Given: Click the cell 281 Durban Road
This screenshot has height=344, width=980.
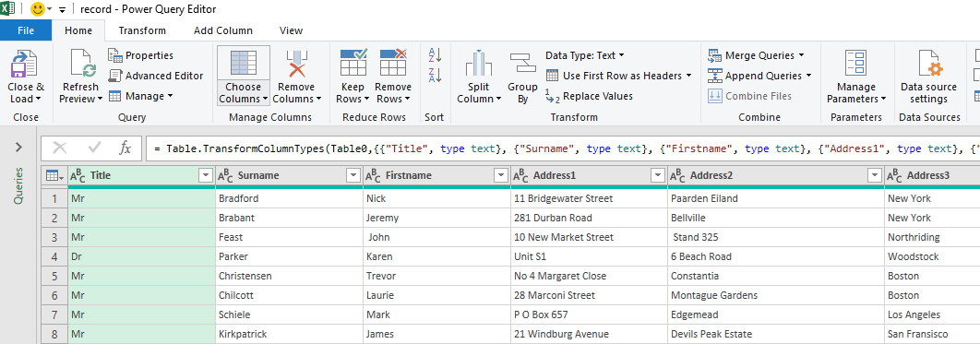Looking at the screenshot, I should coord(589,218).
